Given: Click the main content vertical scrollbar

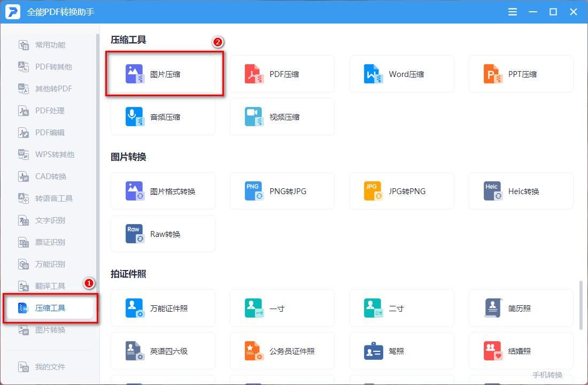Looking at the screenshot, I should pos(581,305).
